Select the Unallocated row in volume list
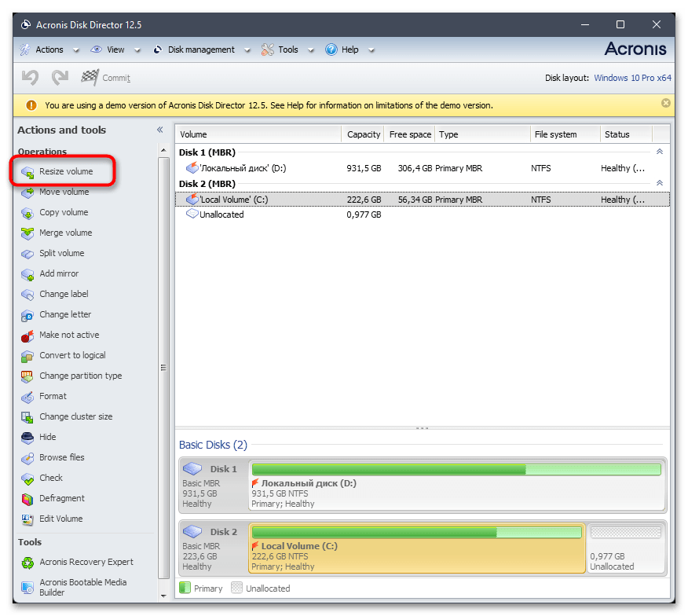The height and width of the screenshot is (616, 688). pos(221,214)
